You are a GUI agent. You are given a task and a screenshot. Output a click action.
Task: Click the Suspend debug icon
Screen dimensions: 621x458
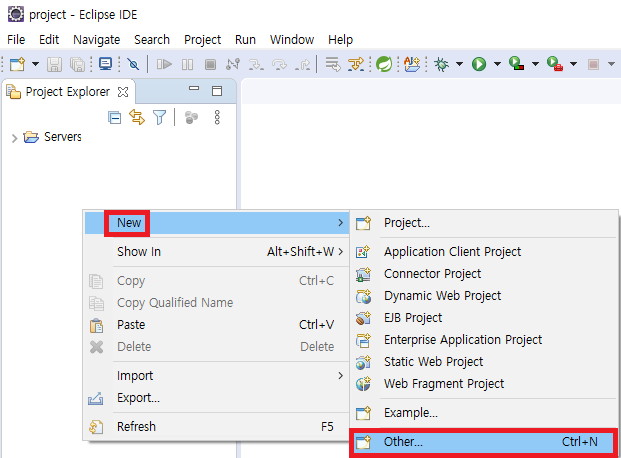(x=187, y=64)
